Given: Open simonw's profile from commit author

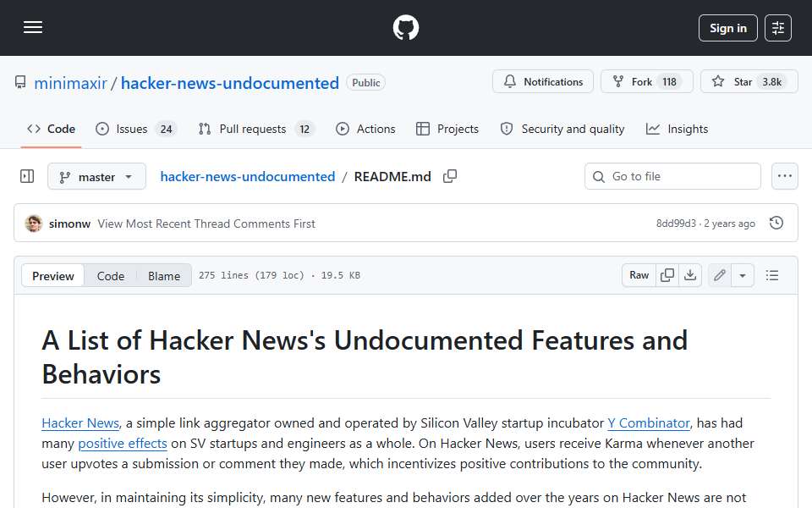Looking at the screenshot, I should click(70, 224).
